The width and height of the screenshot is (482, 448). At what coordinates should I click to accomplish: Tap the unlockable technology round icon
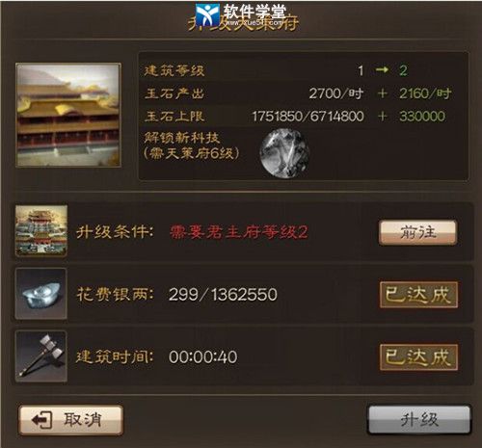tap(284, 153)
